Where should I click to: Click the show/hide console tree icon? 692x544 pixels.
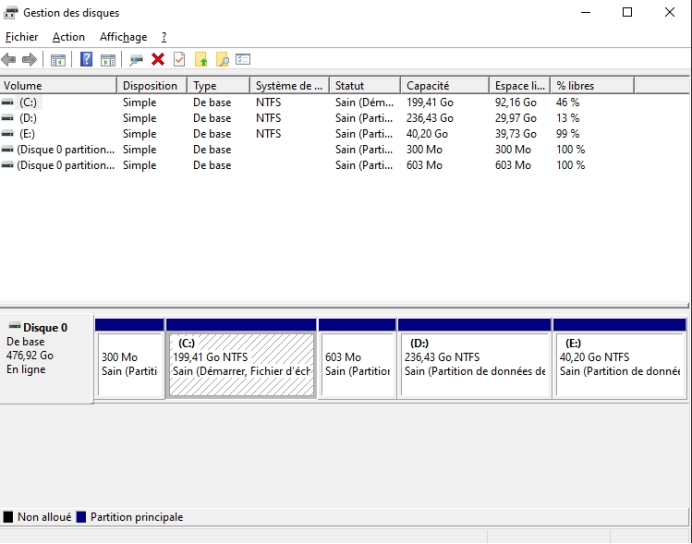pyautogui.click(x=58, y=60)
